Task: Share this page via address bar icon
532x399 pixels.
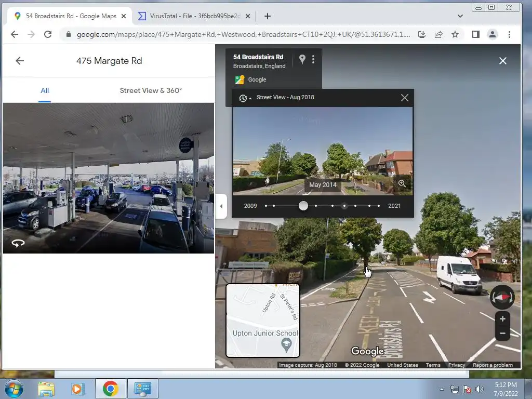Action: click(x=438, y=34)
